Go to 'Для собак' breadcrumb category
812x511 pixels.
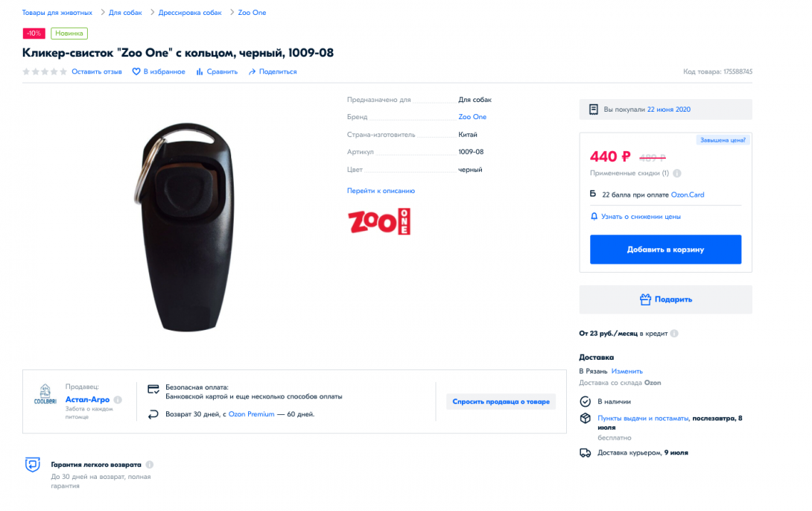pos(124,13)
